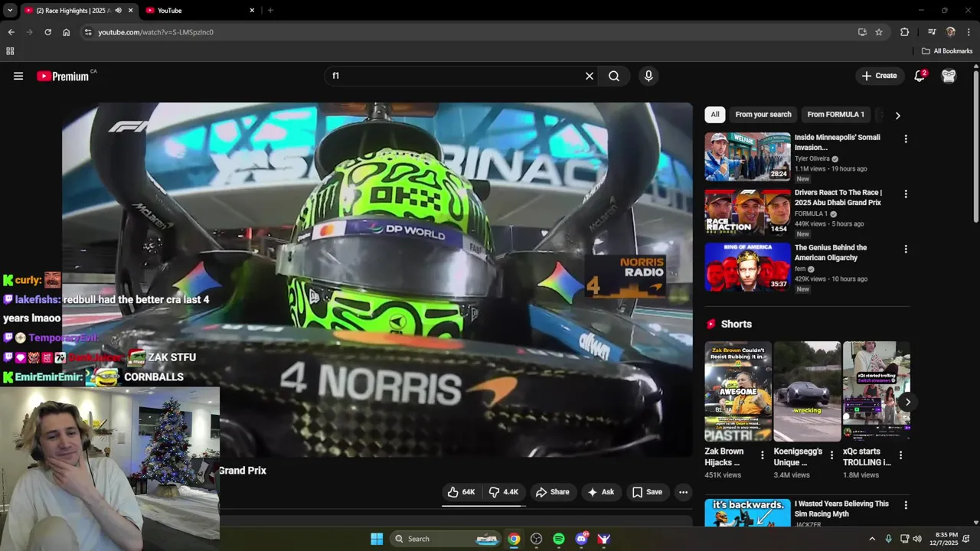Open the Chrome extensions puzzle icon
The height and width of the screenshot is (551, 980).
pyautogui.click(x=904, y=32)
